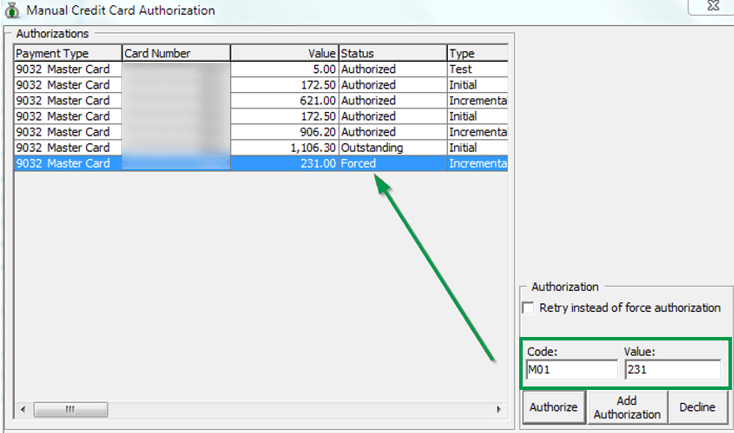The width and height of the screenshot is (734, 433).
Task: Click the Status column header
Action: [x=392, y=53]
